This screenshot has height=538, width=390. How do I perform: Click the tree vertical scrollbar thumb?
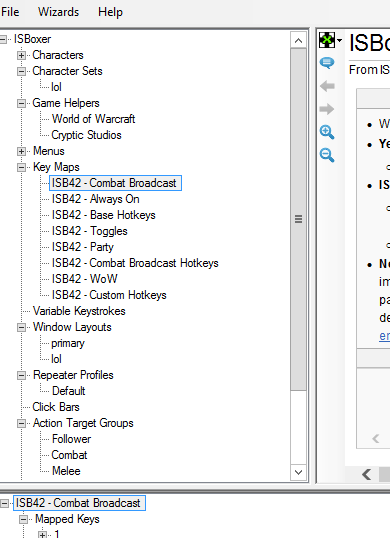(298, 219)
